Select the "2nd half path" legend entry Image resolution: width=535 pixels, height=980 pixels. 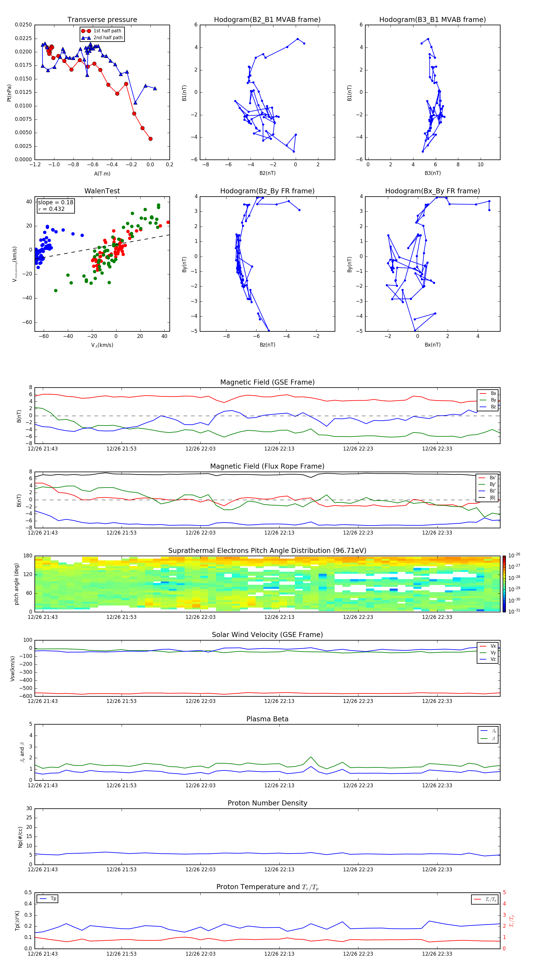coord(102,38)
